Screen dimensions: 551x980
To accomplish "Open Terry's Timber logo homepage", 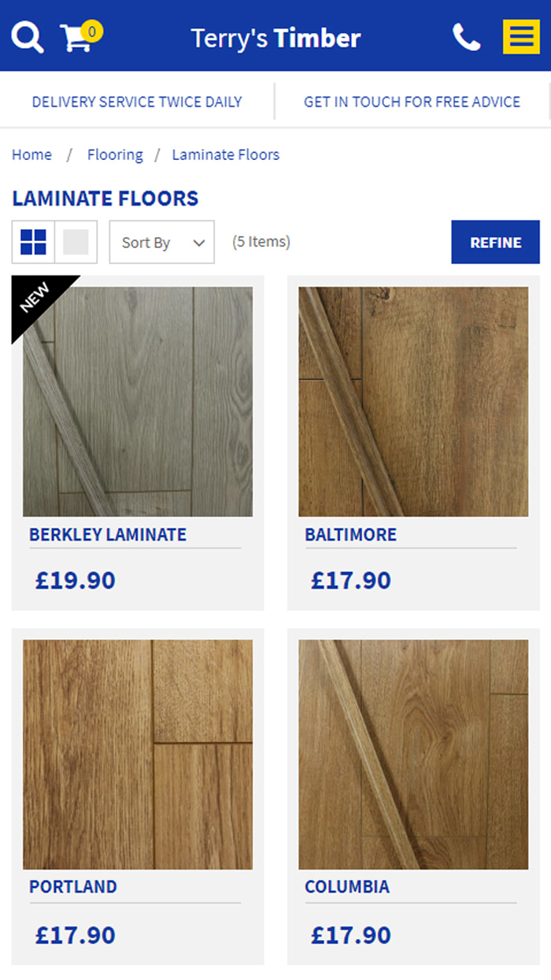I will (275, 37).
